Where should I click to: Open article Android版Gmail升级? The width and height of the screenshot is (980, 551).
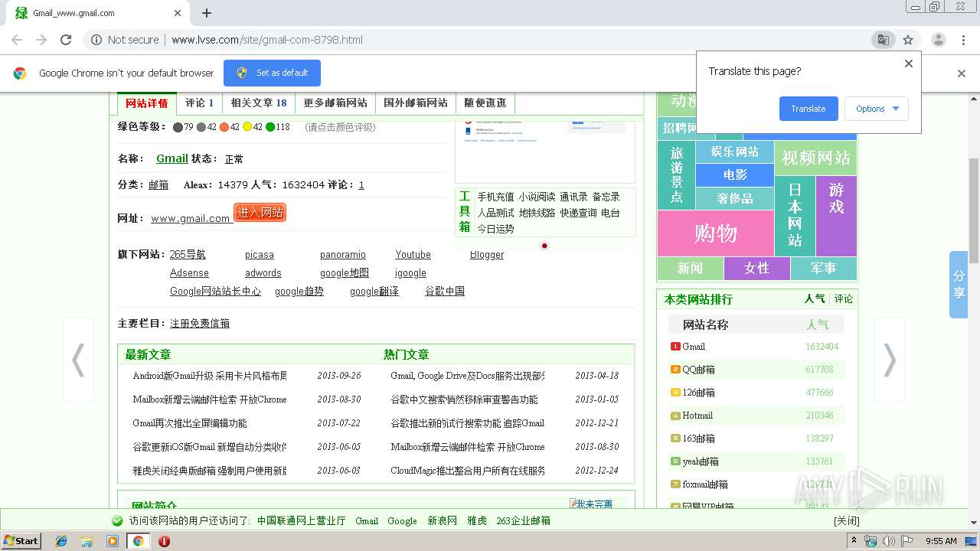(210, 376)
